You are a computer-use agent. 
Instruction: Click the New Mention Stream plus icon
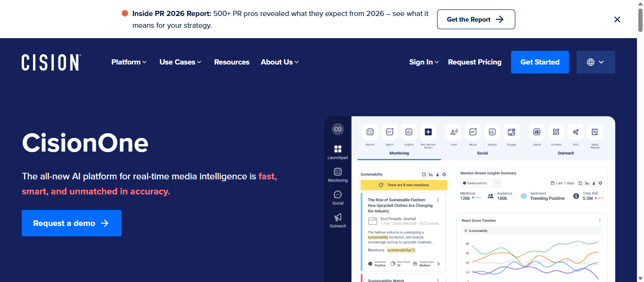428,132
